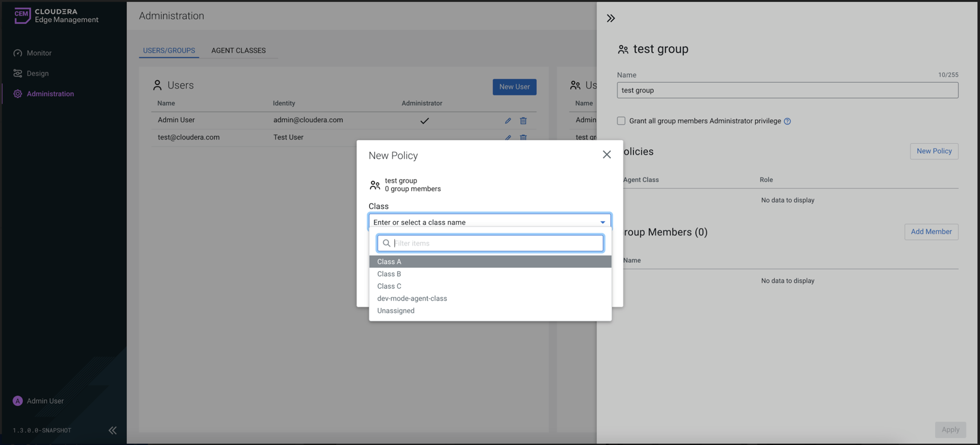Close the New Policy dialog
This screenshot has width=980, height=445.
coord(607,155)
